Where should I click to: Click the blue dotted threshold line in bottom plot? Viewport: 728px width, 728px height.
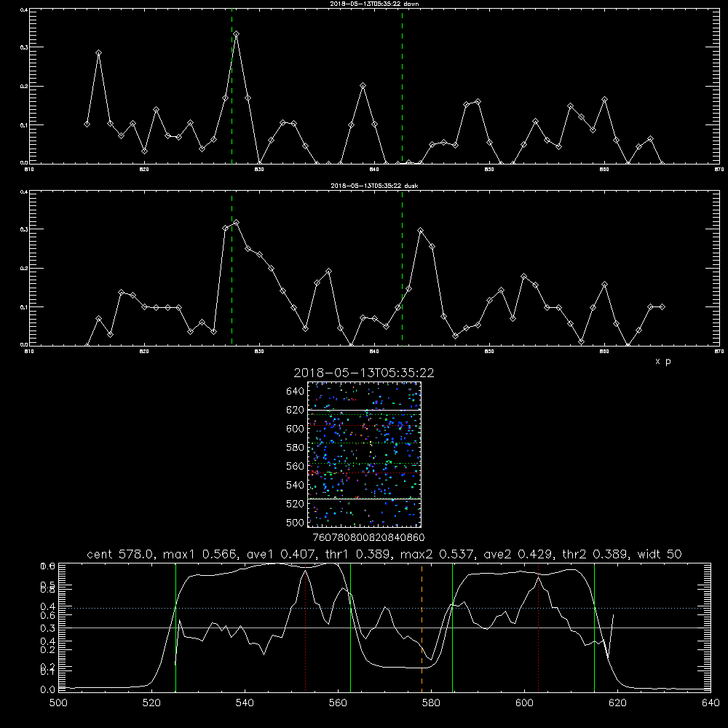[384, 608]
